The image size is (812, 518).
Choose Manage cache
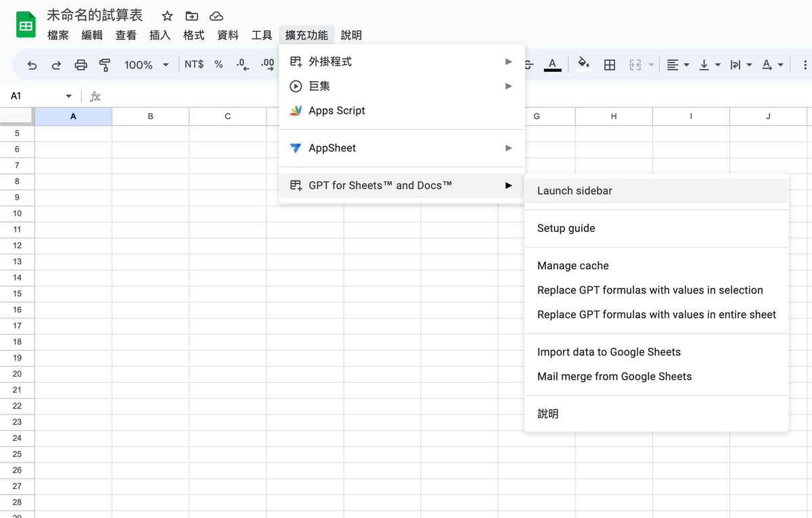(x=656, y=266)
